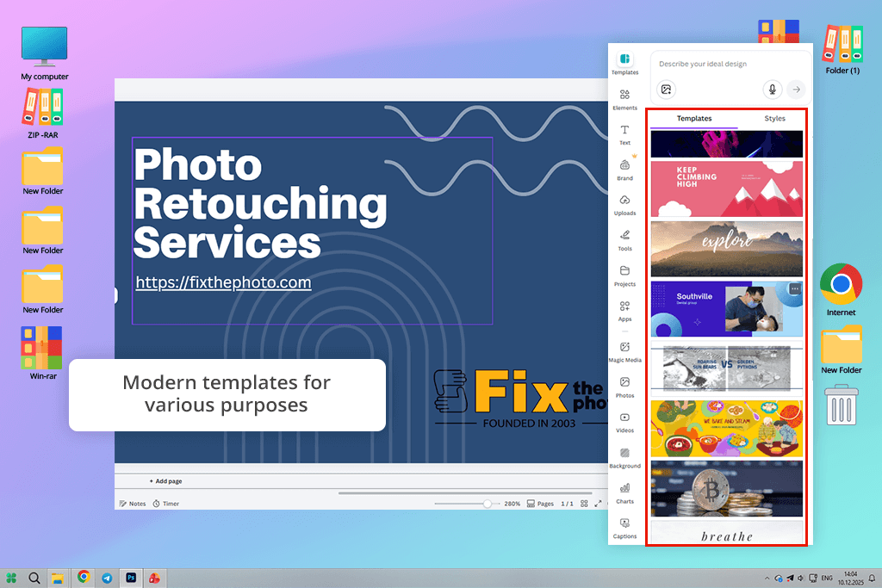Open Notes in the bottom bar
Screen dimensions: 882x588
(133, 504)
